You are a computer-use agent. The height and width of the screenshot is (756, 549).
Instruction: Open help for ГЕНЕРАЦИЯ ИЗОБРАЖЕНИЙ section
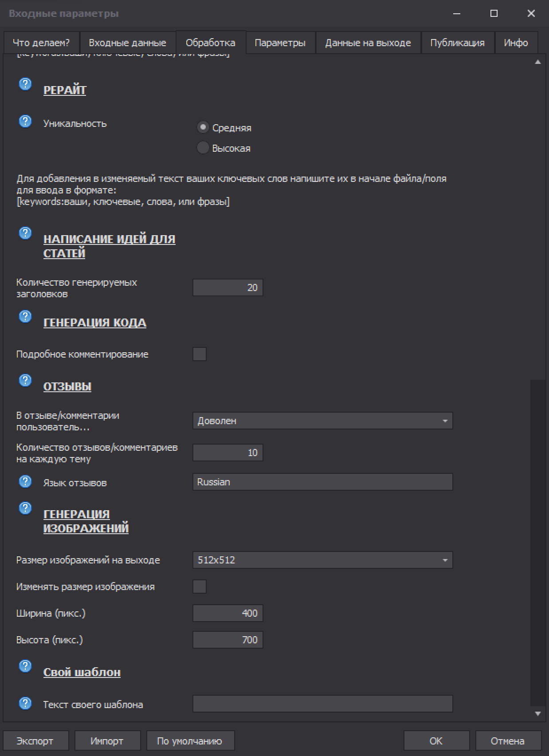(25, 508)
